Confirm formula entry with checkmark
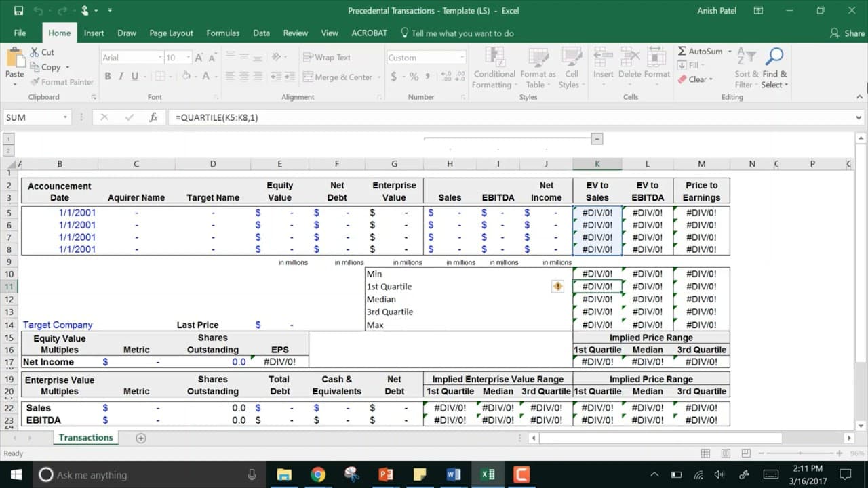 coord(130,117)
